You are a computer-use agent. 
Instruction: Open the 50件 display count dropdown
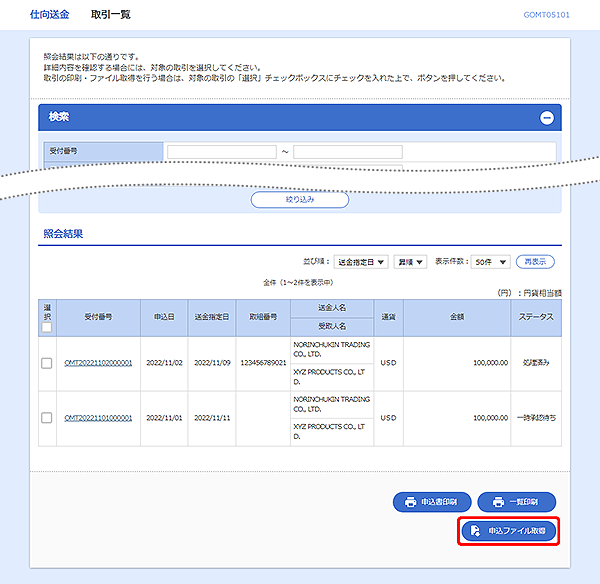tap(491, 262)
